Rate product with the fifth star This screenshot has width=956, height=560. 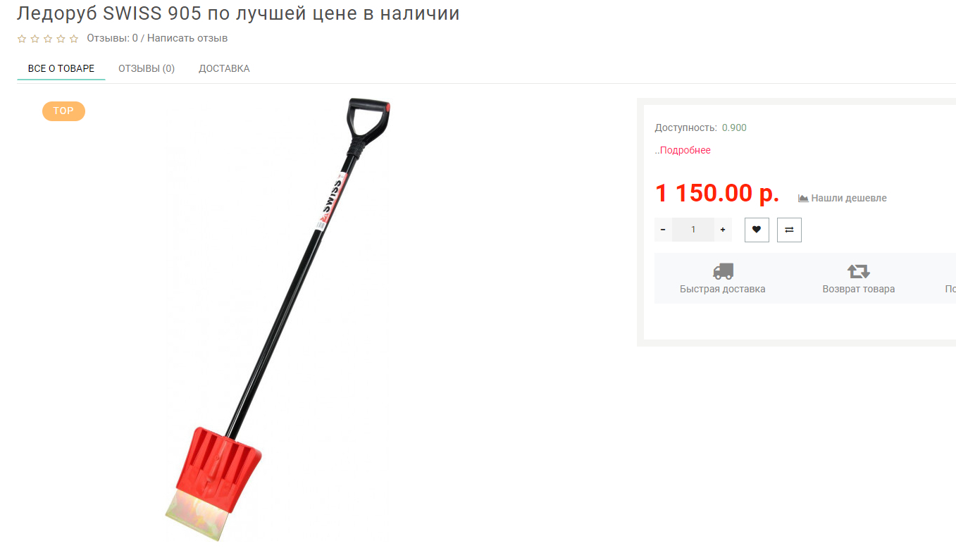(x=74, y=39)
